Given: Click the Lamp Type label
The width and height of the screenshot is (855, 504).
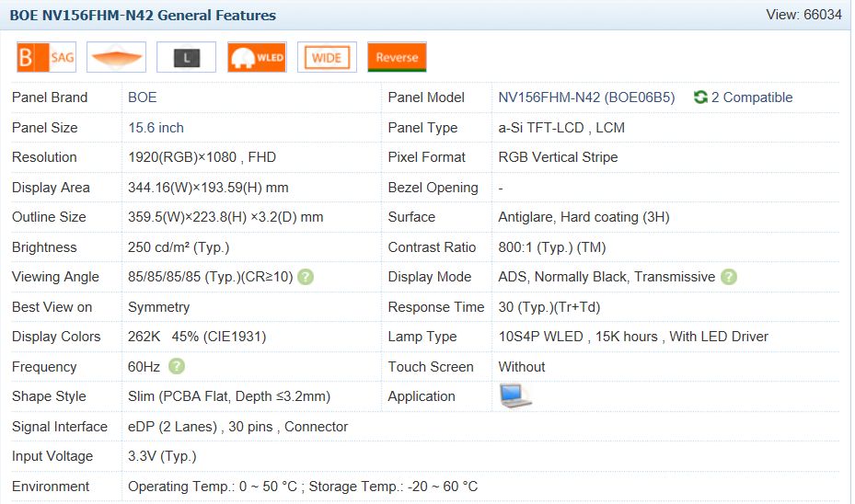Looking at the screenshot, I should click(422, 337).
